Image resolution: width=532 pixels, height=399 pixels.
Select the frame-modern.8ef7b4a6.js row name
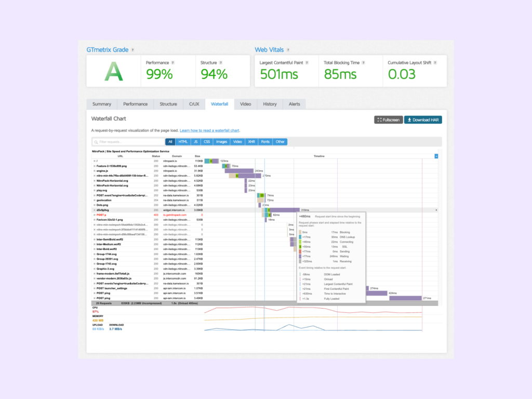[113, 273]
